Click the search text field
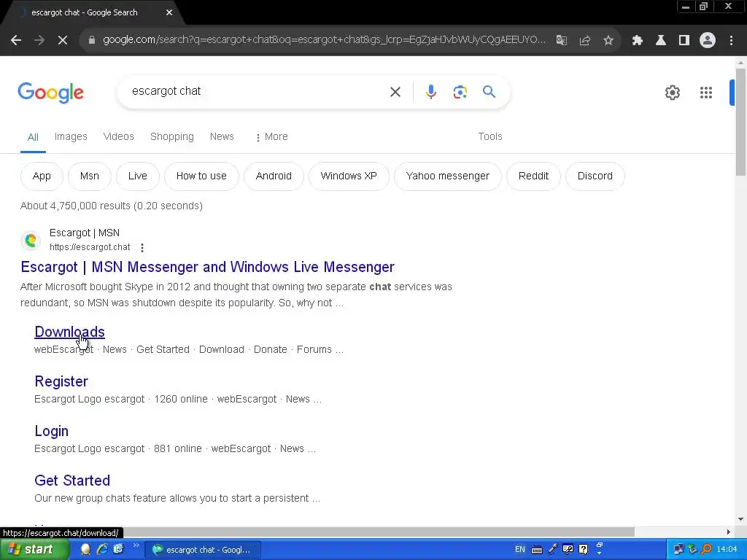The height and width of the screenshot is (560, 747). click(258, 91)
